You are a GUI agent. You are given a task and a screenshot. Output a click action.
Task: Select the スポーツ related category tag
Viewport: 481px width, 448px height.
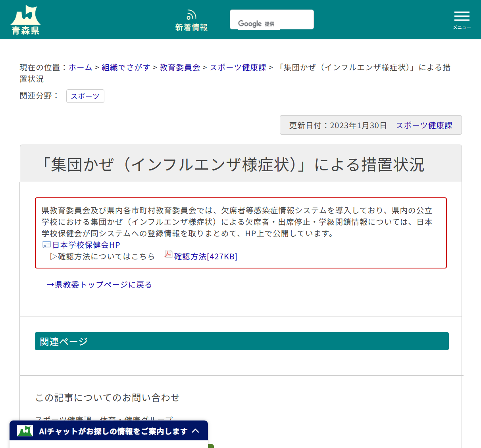click(85, 96)
